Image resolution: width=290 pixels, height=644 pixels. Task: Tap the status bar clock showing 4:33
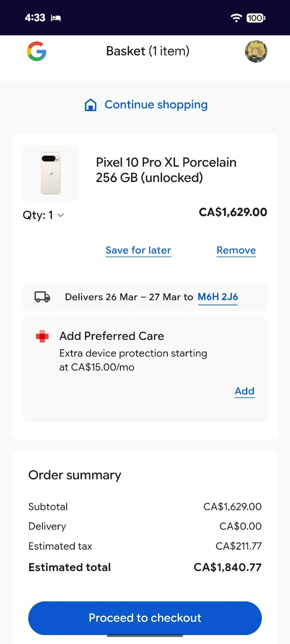[35, 18]
